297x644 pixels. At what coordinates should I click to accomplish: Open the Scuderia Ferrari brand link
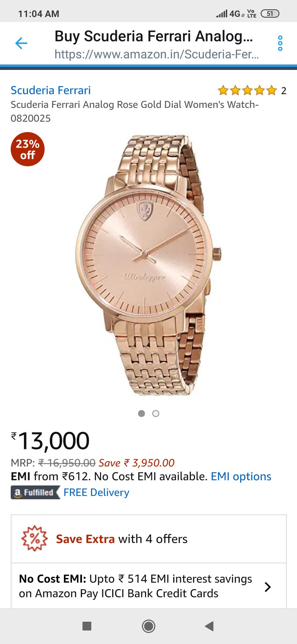(x=51, y=90)
